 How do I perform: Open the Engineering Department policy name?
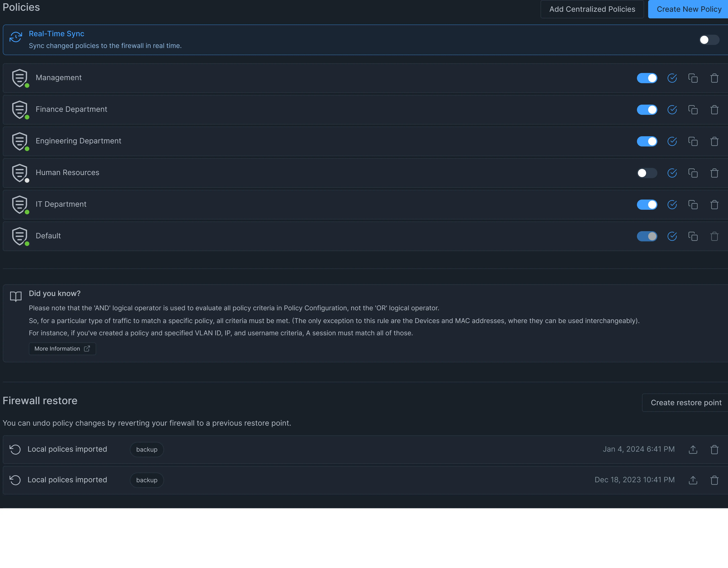click(x=78, y=141)
